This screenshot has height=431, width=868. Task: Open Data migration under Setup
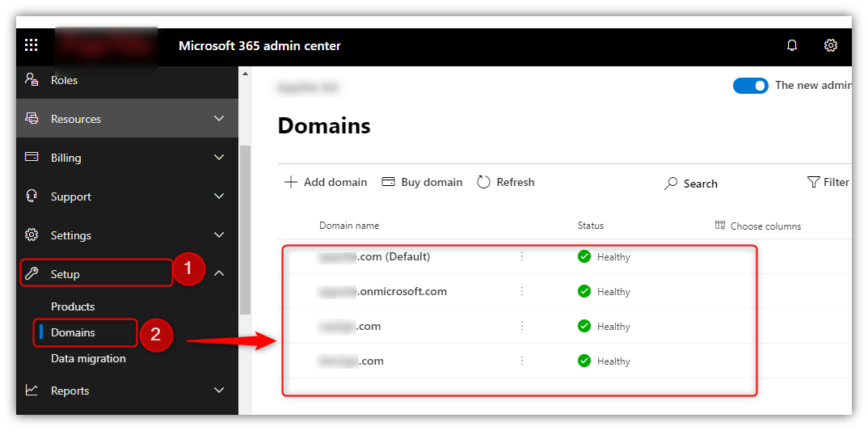[88, 358]
